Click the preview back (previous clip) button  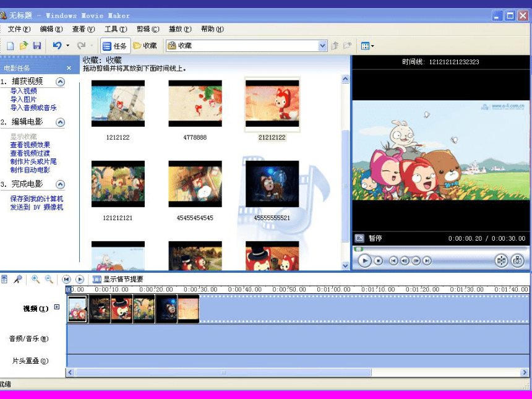(393, 261)
